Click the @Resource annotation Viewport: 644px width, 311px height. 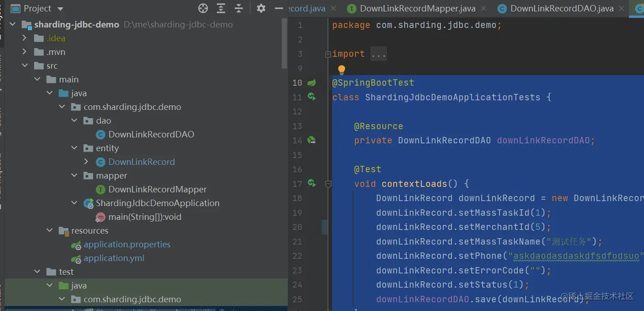[x=378, y=126]
